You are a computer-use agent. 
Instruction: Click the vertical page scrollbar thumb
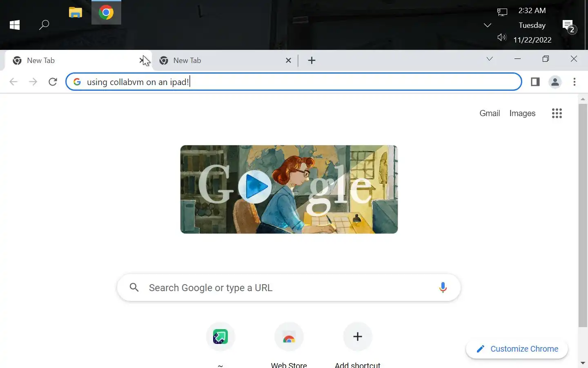click(x=583, y=215)
